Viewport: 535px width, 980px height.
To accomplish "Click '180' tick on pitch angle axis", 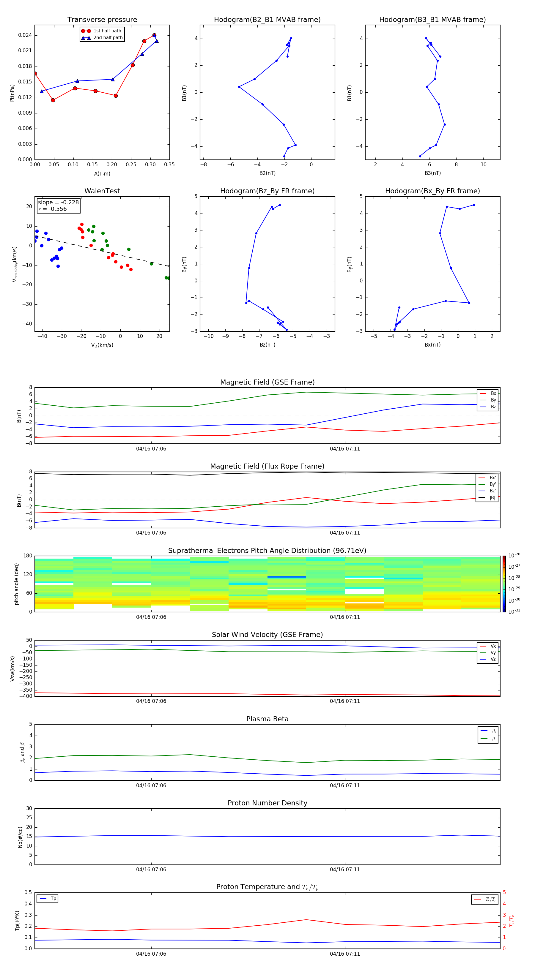I will pyautogui.click(x=28, y=556).
